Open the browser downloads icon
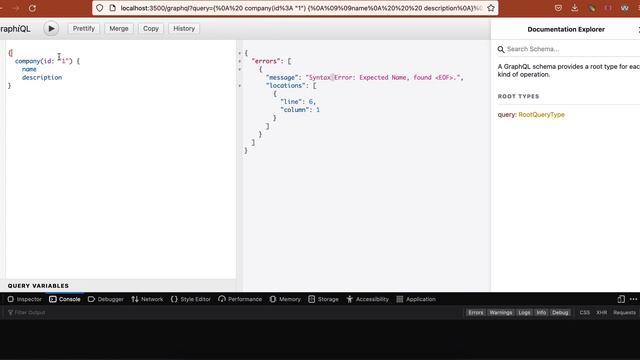Screen dimensions: 640x360 point(574,8)
